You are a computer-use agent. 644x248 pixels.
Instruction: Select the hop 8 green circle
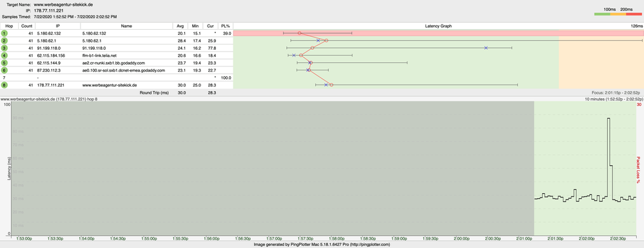[x=4, y=85]
